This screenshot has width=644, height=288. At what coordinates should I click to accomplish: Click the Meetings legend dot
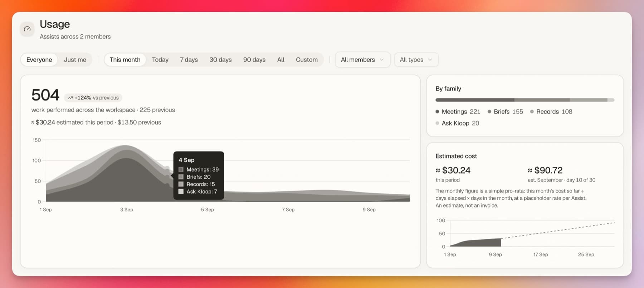point(437,111)
